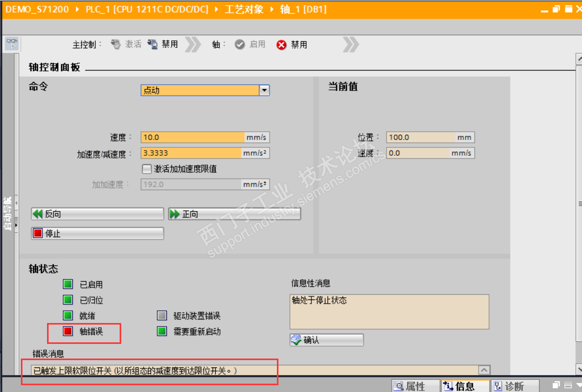Click the vertical scrollbar down arrow
The width and height of the screenshot is (582, 392).
tap(579, 369)
